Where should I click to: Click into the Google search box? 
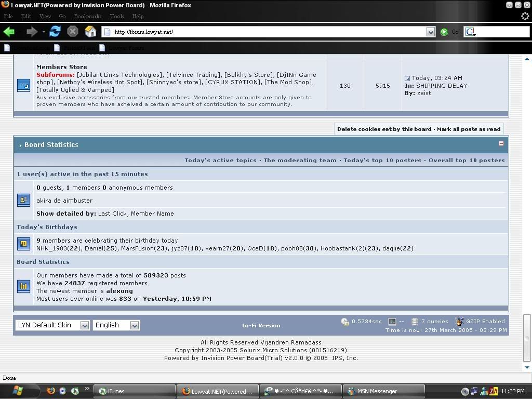tap(503, 32)
